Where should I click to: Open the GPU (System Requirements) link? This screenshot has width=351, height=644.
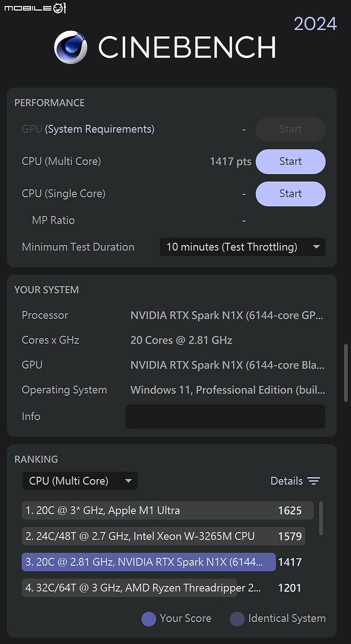pyautogui.click(x=99, y=129)
